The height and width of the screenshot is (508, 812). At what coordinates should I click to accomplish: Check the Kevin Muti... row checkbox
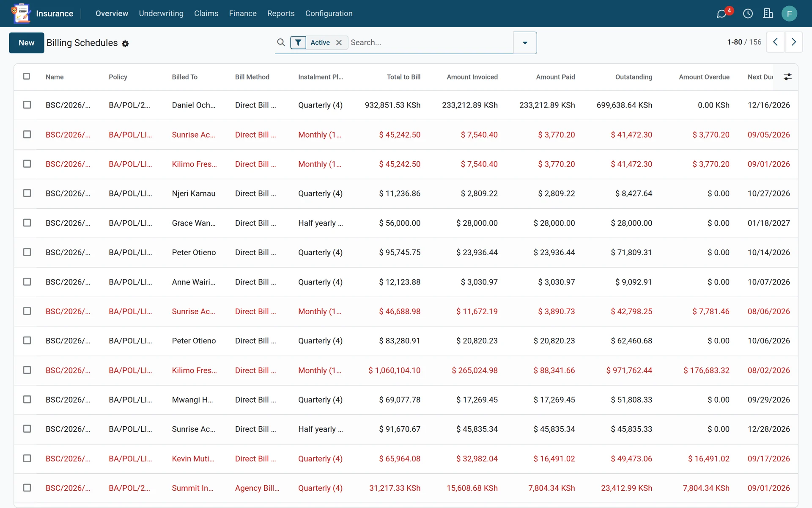(27, 458)
